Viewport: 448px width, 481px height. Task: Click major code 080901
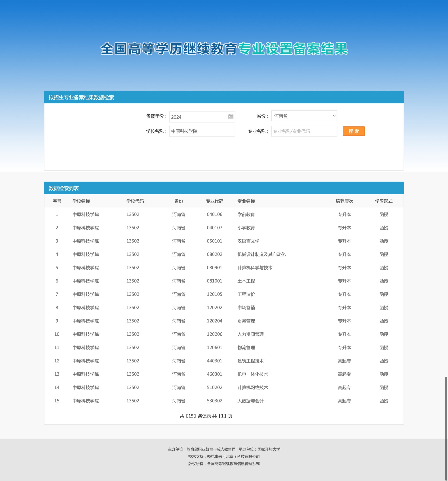coord(214,268)
